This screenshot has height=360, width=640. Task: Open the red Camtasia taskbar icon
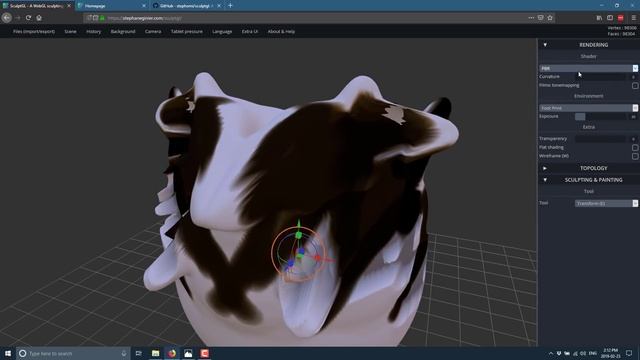pyautogui.click(x=204, y=353)
